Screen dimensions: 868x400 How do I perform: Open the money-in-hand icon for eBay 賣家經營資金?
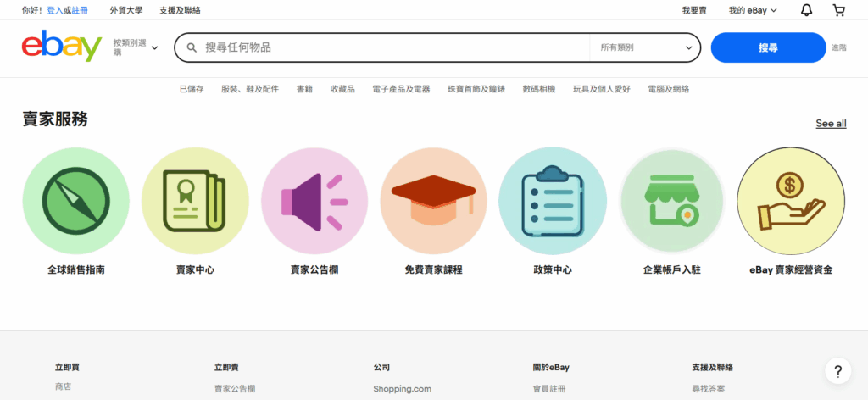point(791,201)
